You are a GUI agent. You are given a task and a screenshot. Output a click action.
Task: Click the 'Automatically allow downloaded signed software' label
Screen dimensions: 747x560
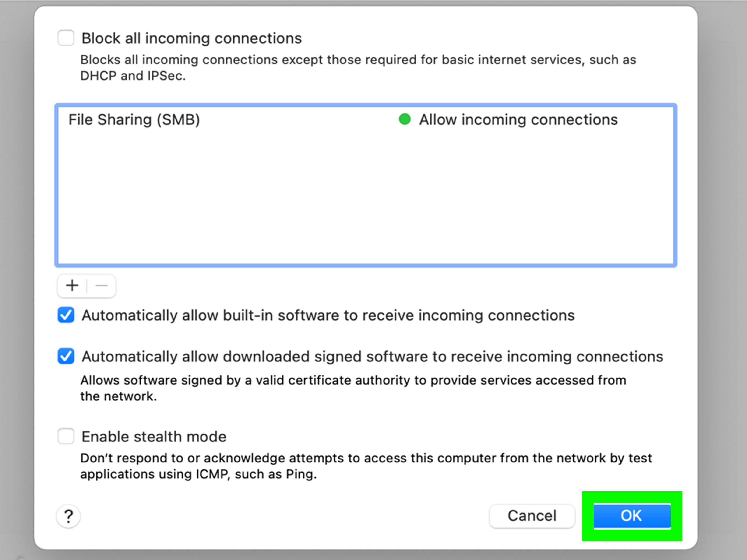tap(373, 357)
